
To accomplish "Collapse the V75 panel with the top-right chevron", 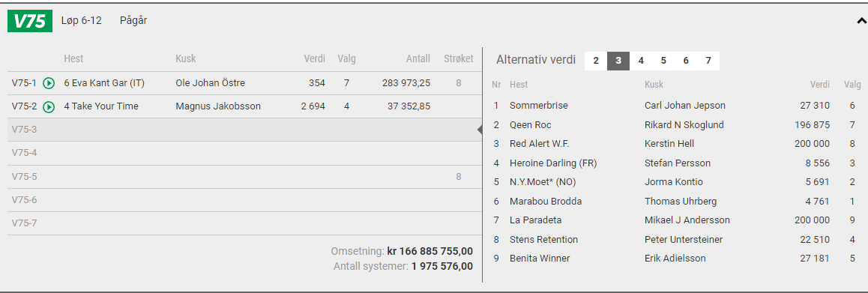I will click(x=861, y=21).
